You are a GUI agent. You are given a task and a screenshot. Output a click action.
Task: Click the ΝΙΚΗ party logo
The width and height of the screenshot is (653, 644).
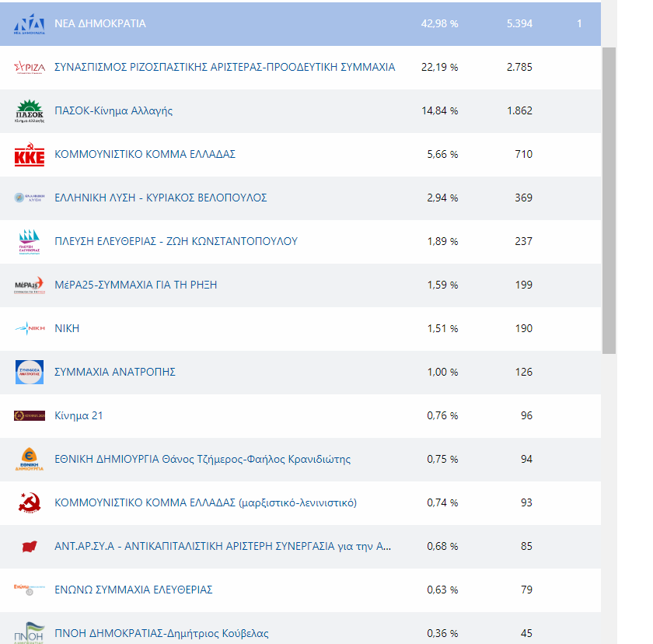click(x=30, y=329)
